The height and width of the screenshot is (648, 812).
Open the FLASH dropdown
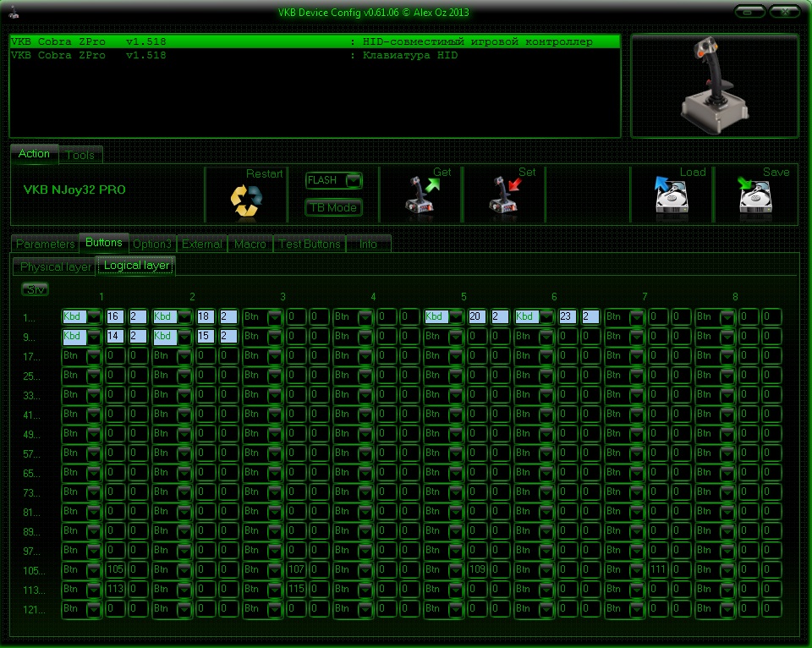[354, 180]
